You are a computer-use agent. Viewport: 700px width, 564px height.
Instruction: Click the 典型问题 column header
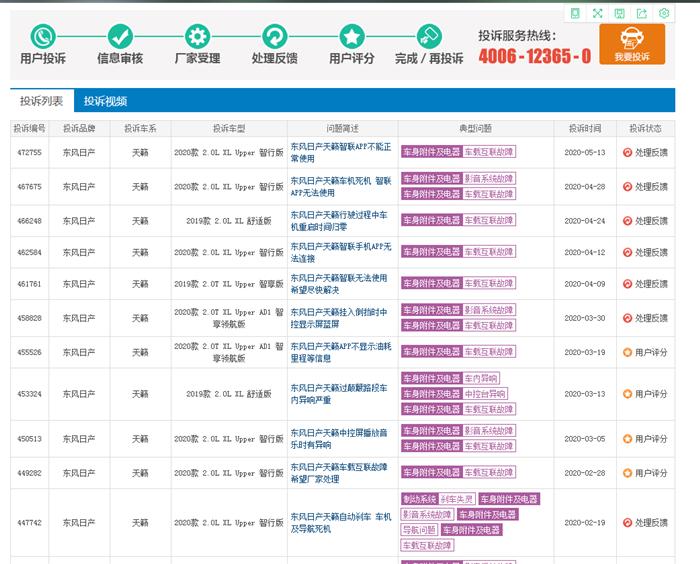coord(476,129)
